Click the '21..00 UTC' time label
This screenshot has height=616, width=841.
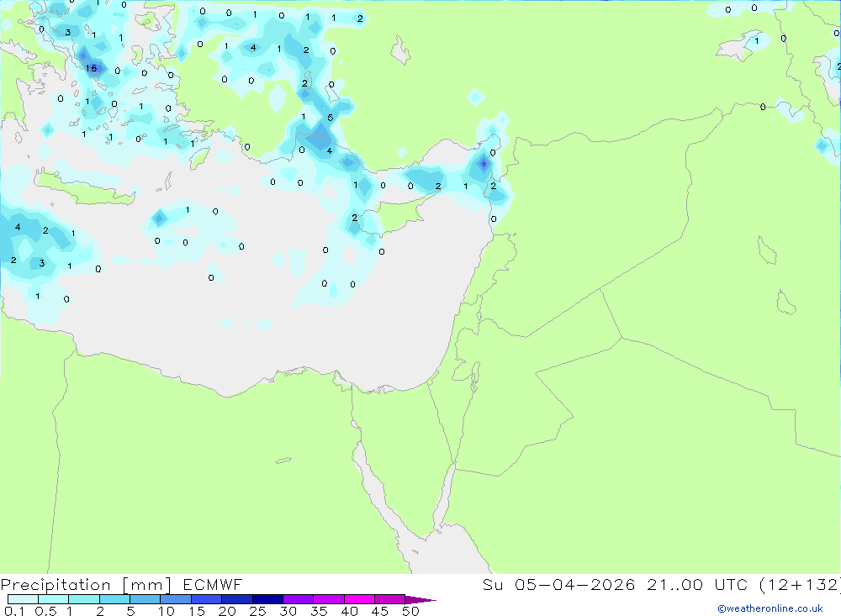696,584
